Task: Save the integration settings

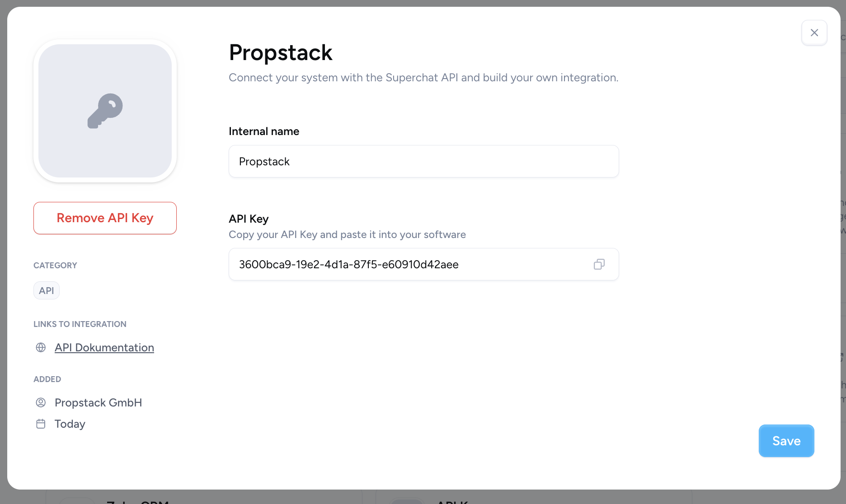Action: (x=786, y=441)
